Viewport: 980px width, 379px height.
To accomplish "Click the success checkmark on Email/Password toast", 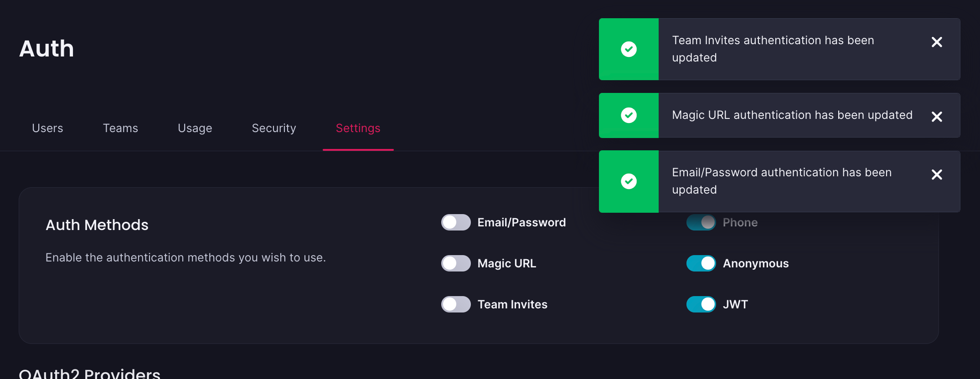I will point(629,181).
